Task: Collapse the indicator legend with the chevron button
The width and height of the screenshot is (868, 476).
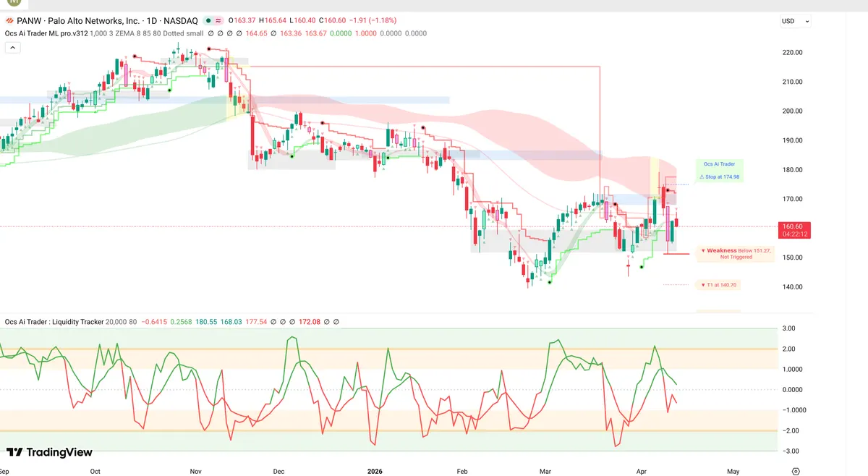Action: pyautogui.click(x=12, y=47)
